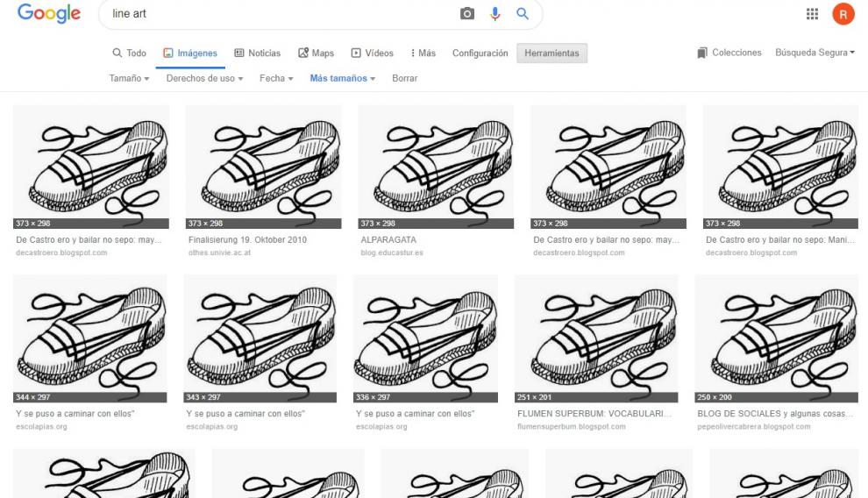This screenshot has height=498, width=868.
Task: Click blog.educastur.es source
Action: pyautogui.click(x=392, y=253)
